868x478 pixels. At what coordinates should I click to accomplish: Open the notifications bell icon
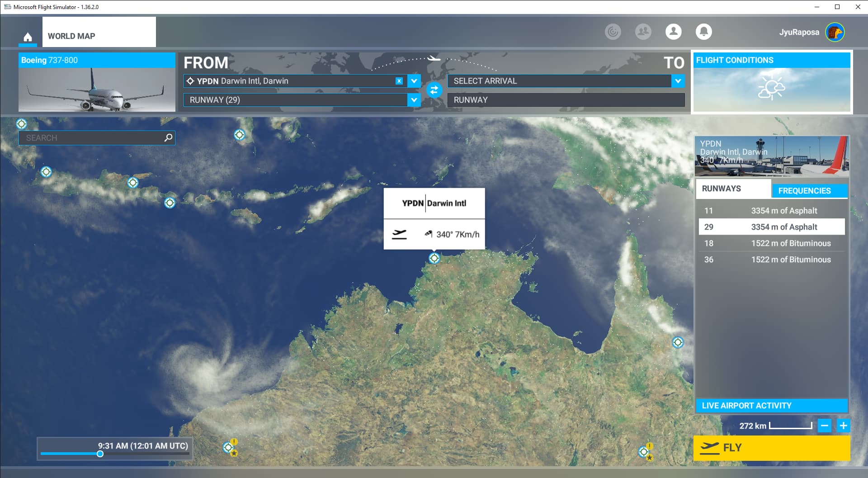[x=703, y=32]
